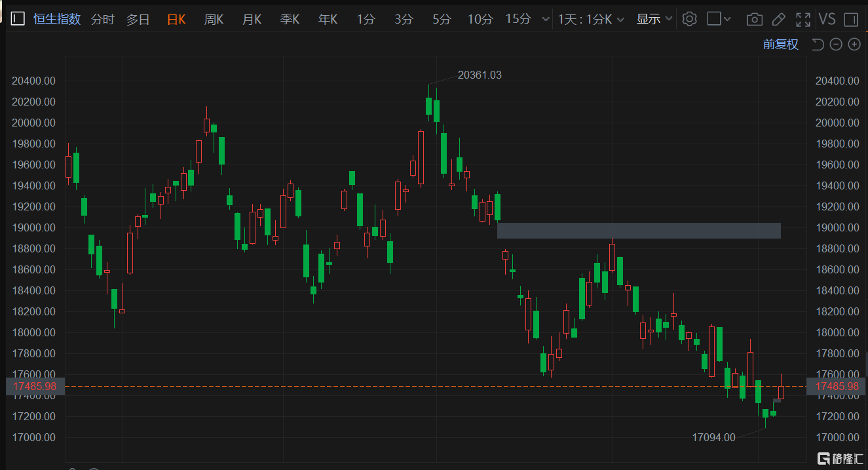Open chart settings gear icon

689,19
